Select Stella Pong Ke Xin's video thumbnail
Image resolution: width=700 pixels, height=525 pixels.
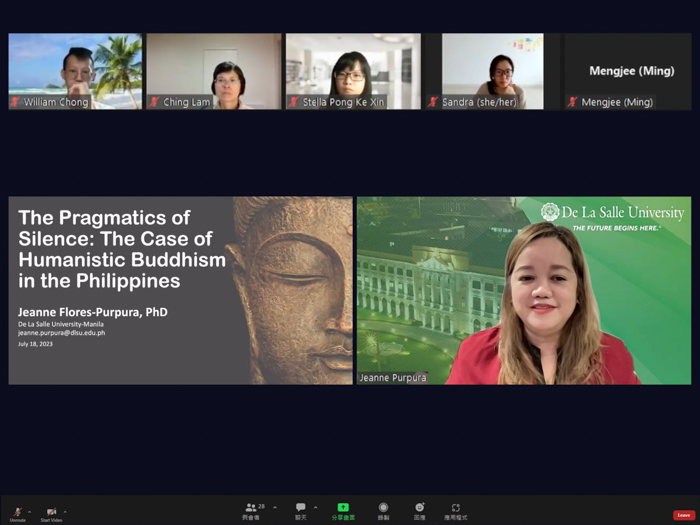click(353, 71)
